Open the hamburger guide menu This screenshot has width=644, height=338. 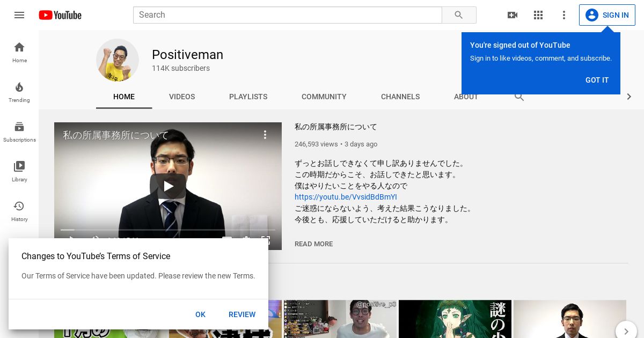point(19,15)
